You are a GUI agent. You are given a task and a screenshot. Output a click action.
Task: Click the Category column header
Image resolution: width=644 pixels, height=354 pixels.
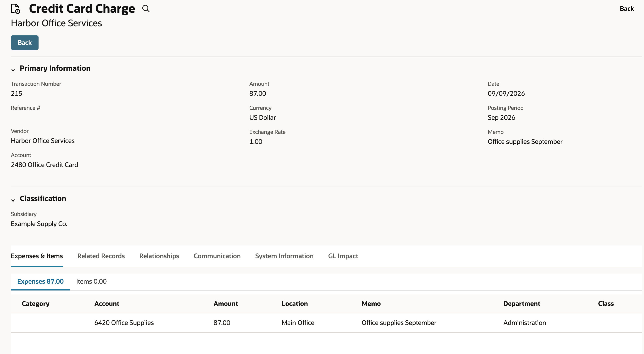coord(36,304)
